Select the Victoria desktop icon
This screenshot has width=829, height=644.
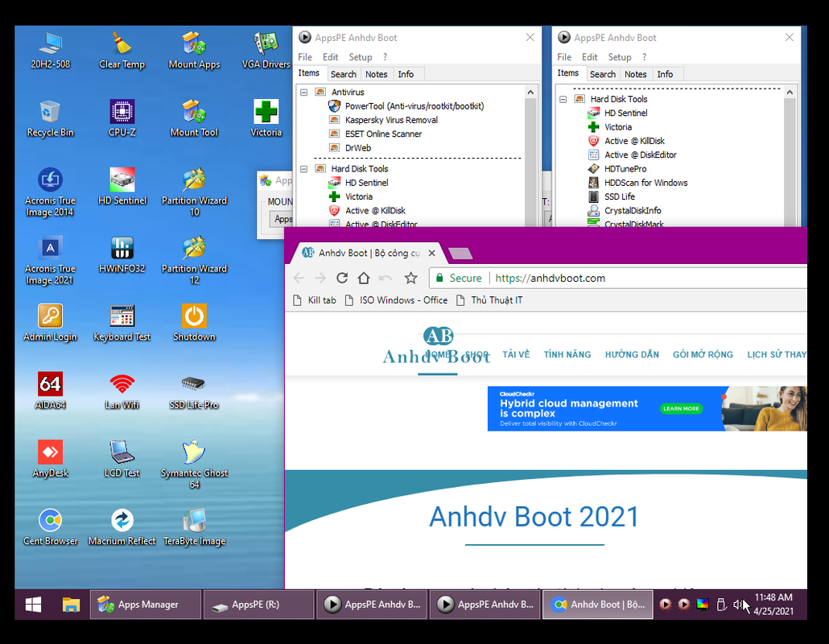[x=266, y=118]
